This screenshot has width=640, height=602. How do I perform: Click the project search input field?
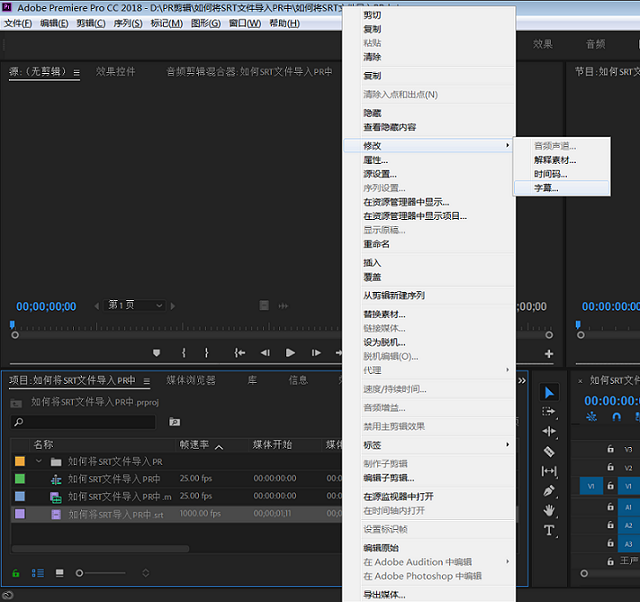click(x=83, y=422)
